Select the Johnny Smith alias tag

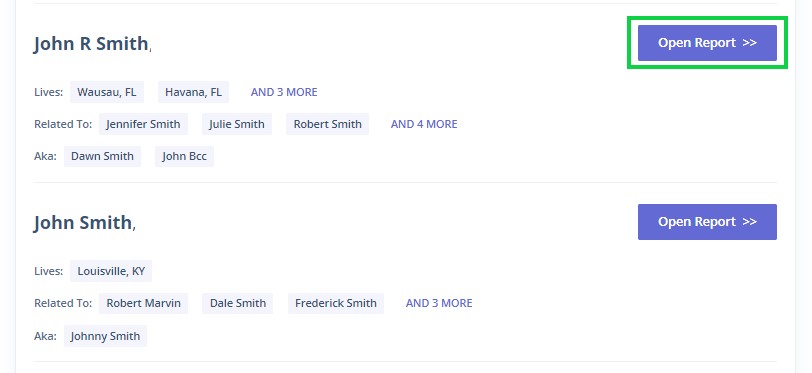[105, 336]
